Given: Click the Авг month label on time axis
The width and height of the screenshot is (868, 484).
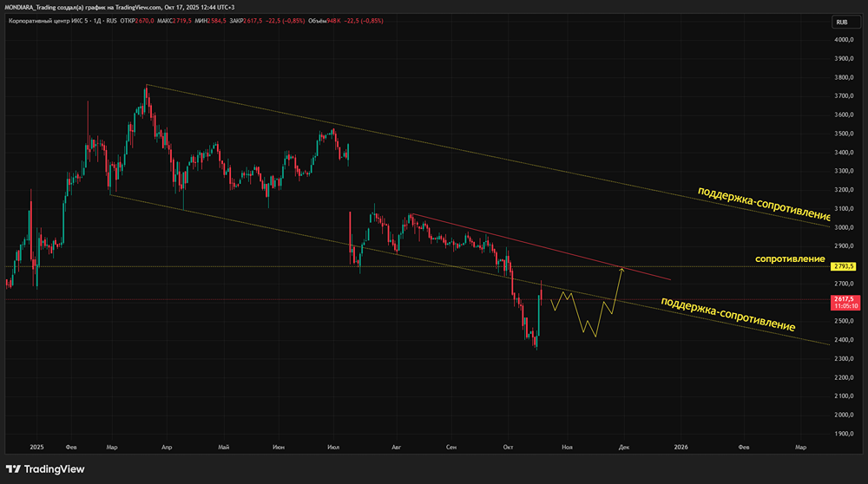Looking at the screenshot, I should point(397,447).
